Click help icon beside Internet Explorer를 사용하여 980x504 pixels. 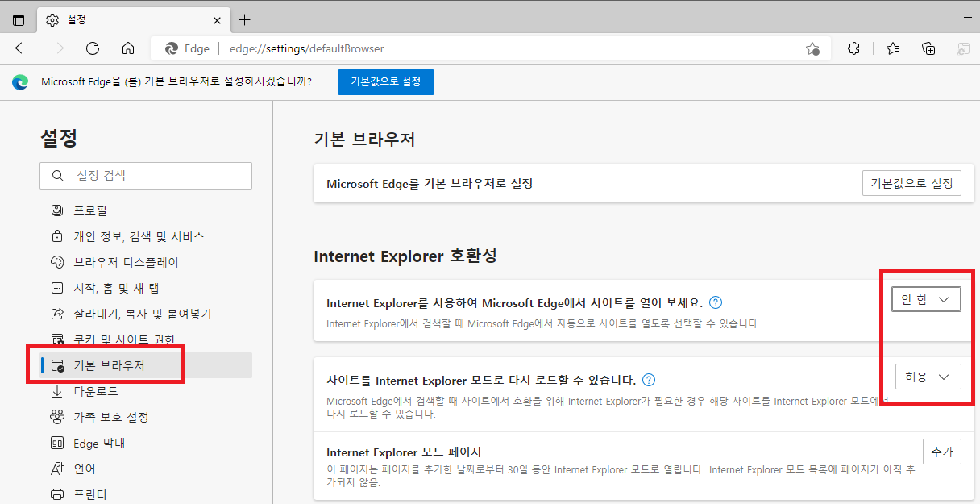(x=716, y=303)
